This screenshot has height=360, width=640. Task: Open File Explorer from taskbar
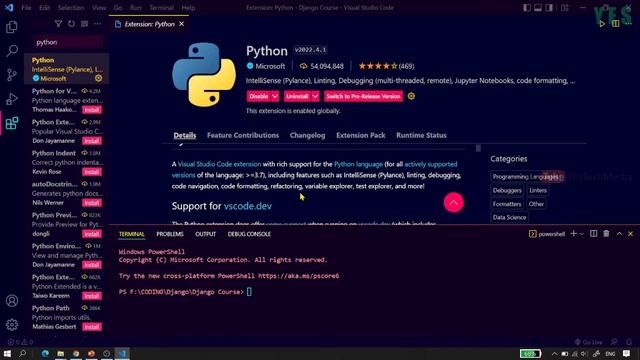[x=60, y=353]
